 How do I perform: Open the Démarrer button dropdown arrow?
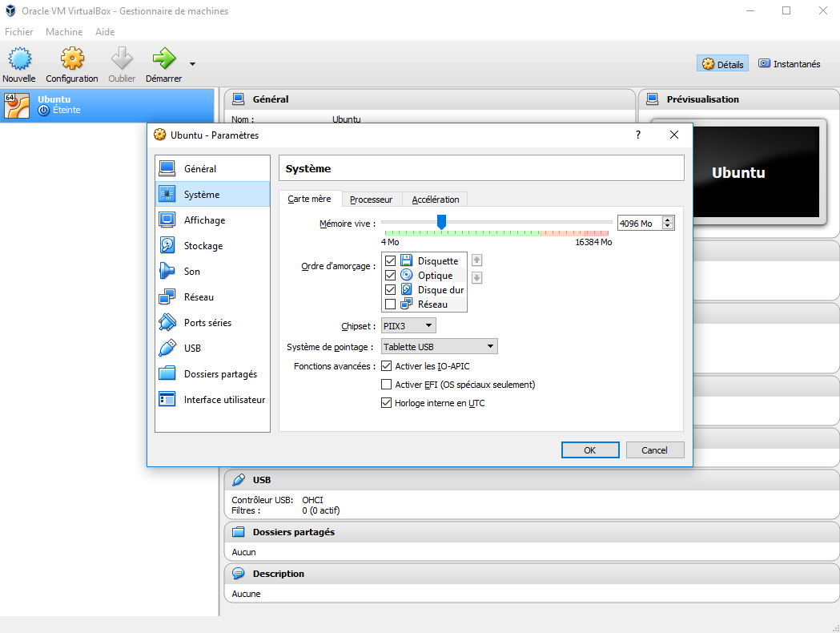[191, 64]
